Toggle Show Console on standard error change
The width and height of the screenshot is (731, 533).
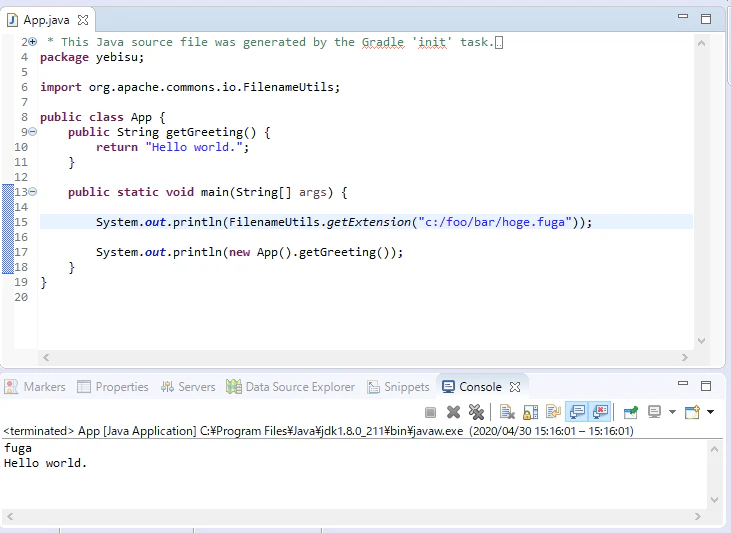(x=600, y=412)
